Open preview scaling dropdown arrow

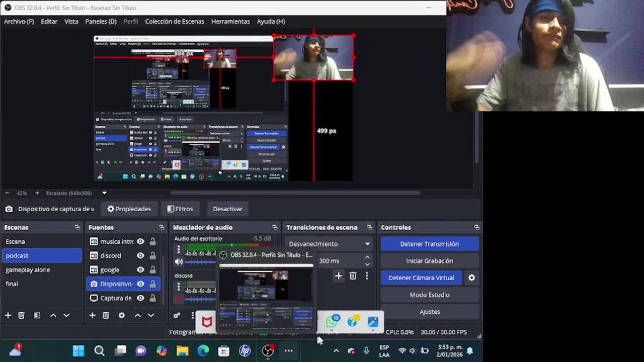(104, 193)
